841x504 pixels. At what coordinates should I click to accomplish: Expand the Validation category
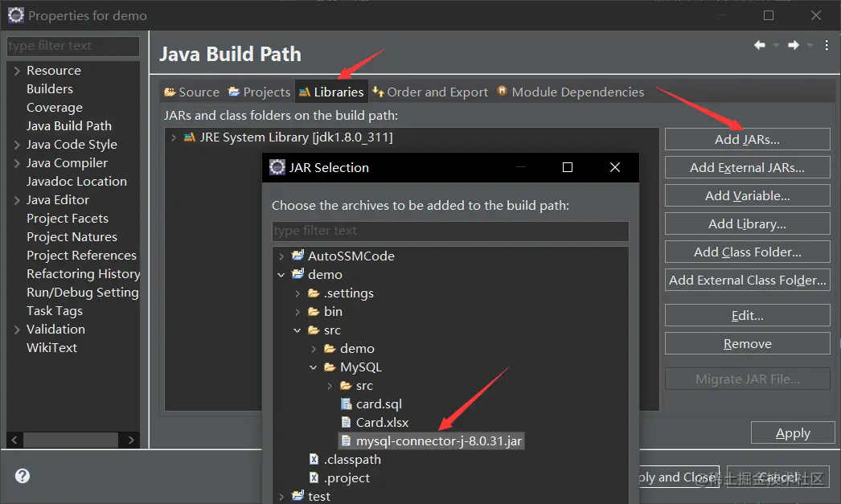pos(17,330)
